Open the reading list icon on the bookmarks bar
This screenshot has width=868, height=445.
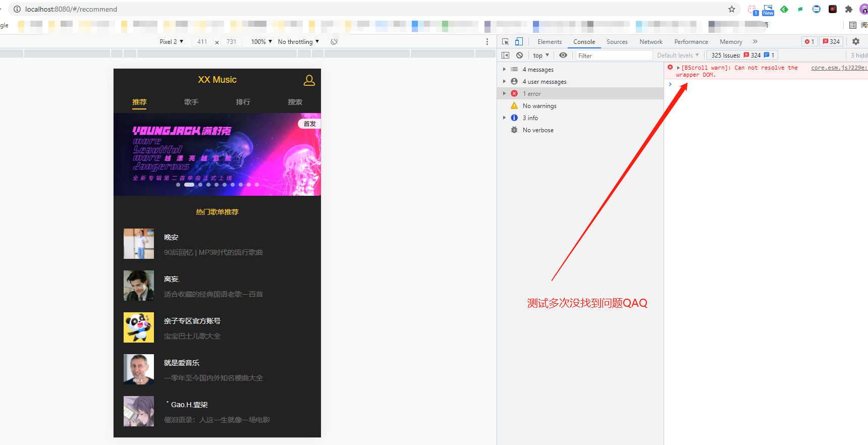click(x=853, y=25)
